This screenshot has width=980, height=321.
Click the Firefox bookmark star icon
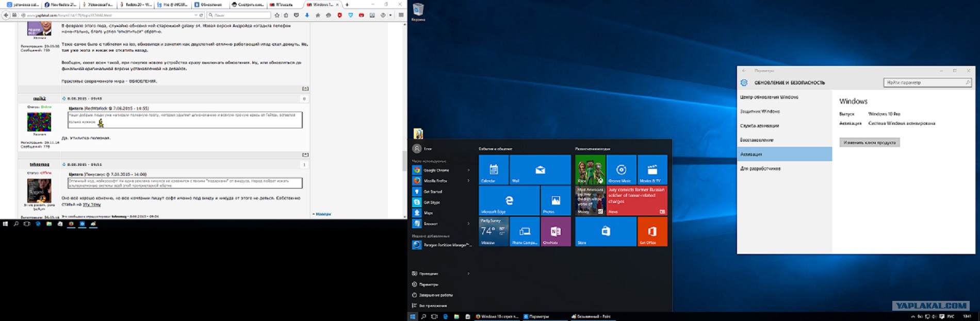pyautogui.click(x=277, y=15)
